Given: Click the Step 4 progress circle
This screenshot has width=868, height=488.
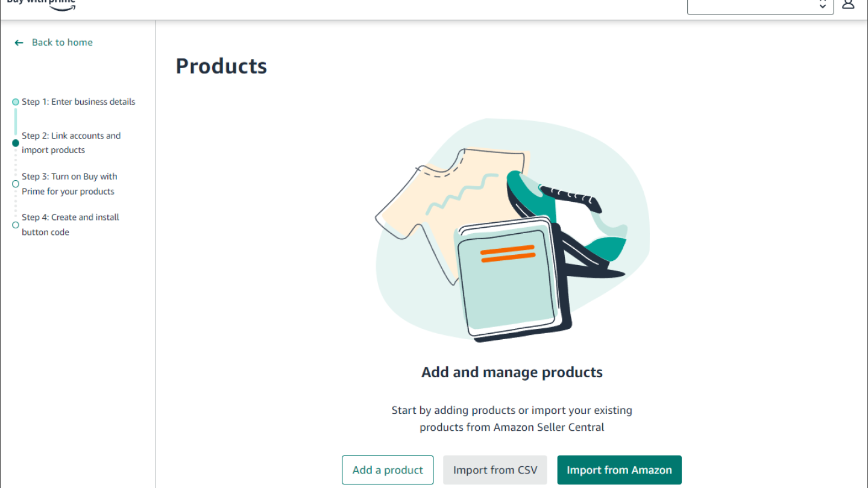Looking at the screenshot, I should (x=15, y=225).
